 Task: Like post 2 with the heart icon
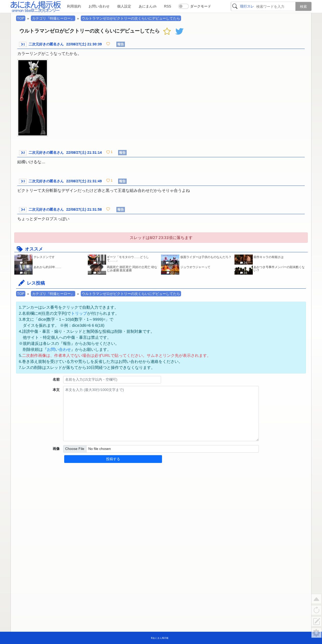click(x=108, y=152)
